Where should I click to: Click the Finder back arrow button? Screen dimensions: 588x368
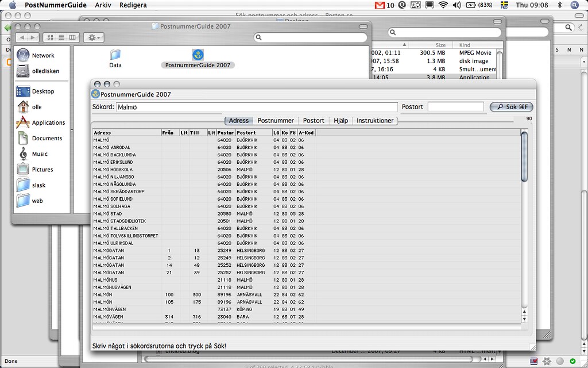pyautogui.click(x=22, y=37)
